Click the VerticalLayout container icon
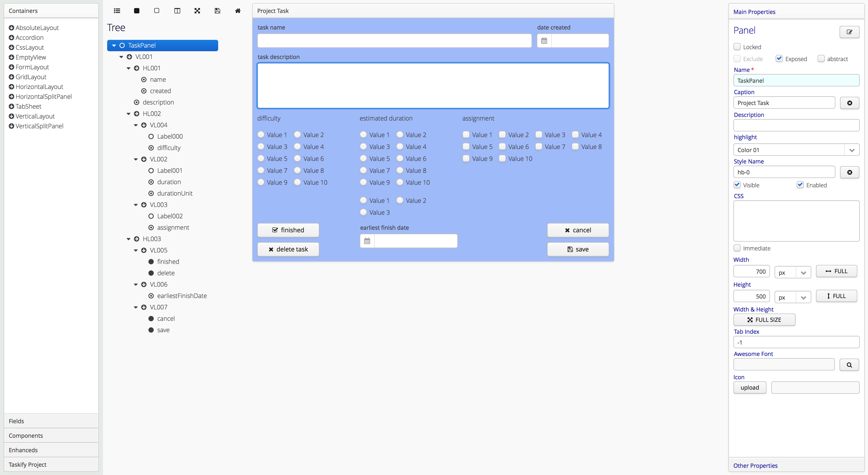 pyautogui.click(x=11, y=116)
